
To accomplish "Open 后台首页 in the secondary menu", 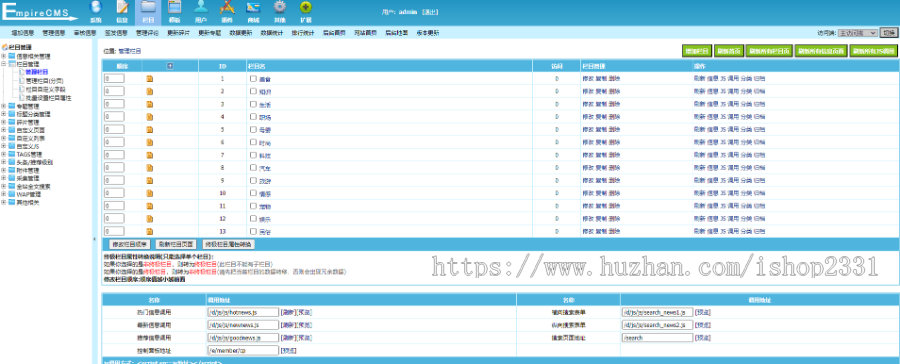I will click(334, 33).
